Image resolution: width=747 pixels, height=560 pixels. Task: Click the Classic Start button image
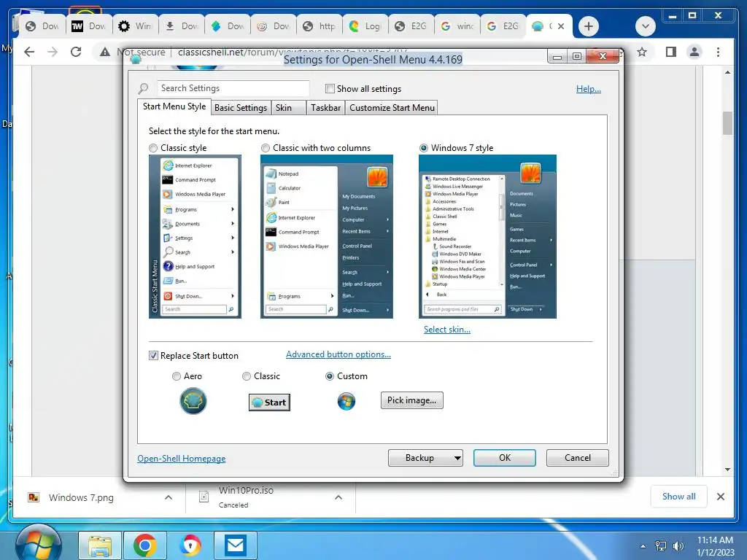(270, 402)
